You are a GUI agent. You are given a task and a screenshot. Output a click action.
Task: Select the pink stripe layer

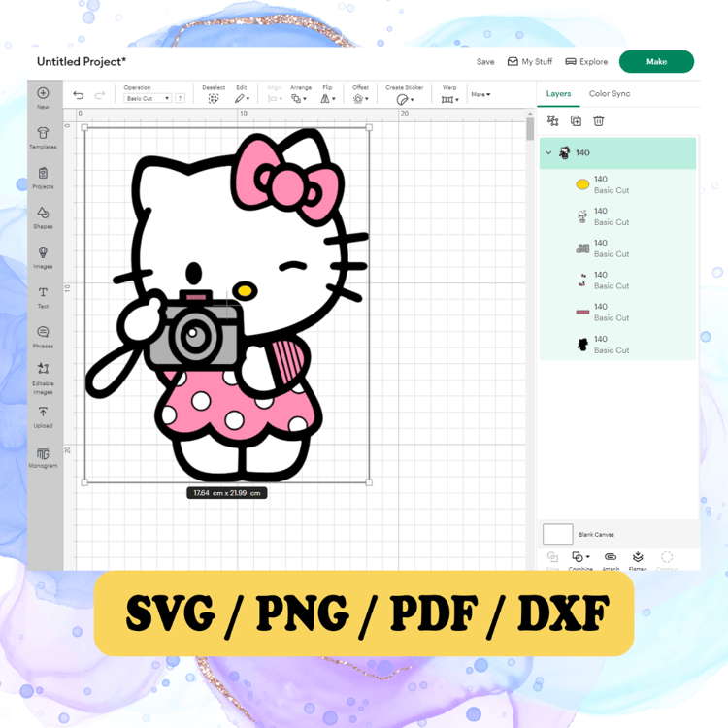tap(617, 312)
